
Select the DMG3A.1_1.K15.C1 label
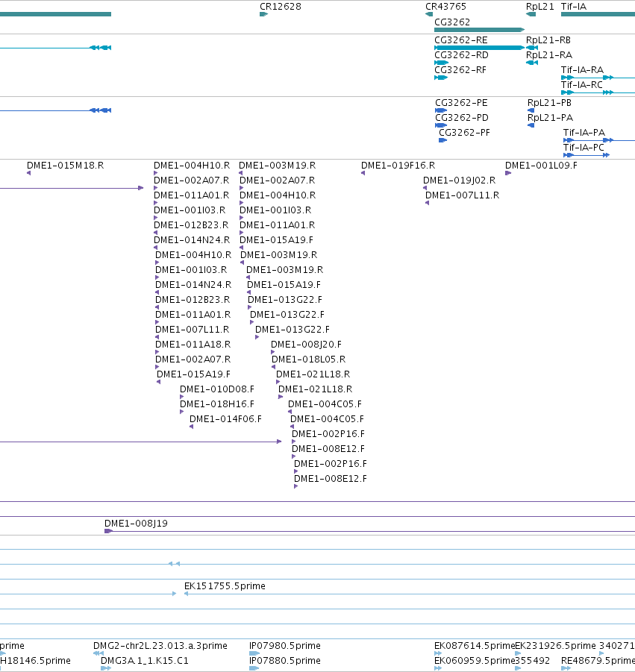click(145, 660)
